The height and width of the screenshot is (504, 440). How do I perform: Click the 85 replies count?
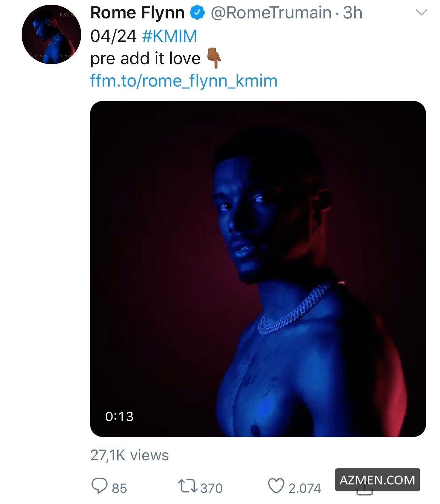pyautogui.click(x=119, y=488)
